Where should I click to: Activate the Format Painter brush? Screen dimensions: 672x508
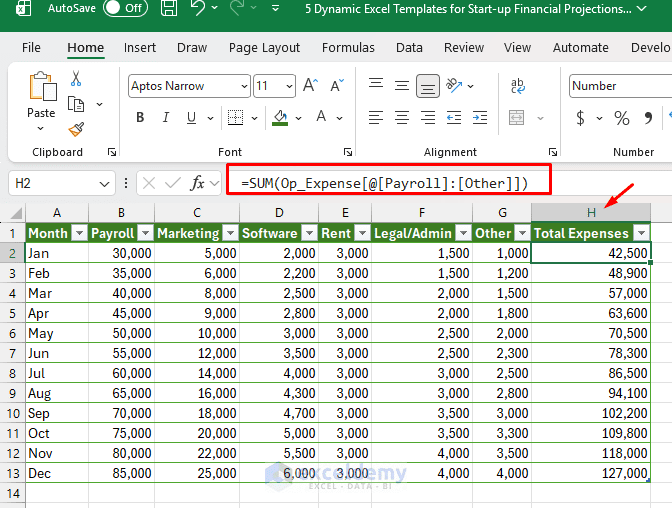pyautogui.click(x=76, y=129)
